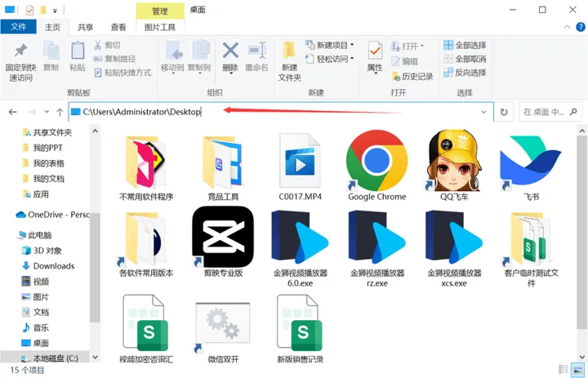
Task: Open the Quick Access Toolbar customize dropdown
Action: coord(55,11)
